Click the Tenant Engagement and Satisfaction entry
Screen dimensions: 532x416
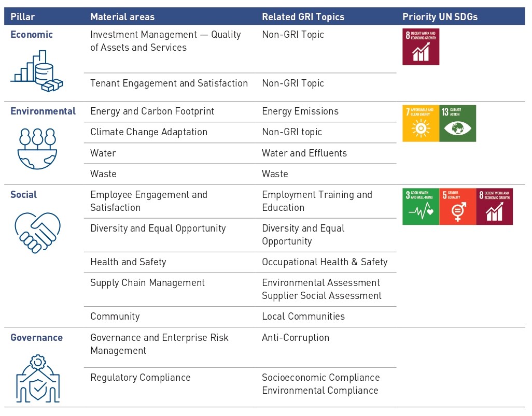[169, 83]
